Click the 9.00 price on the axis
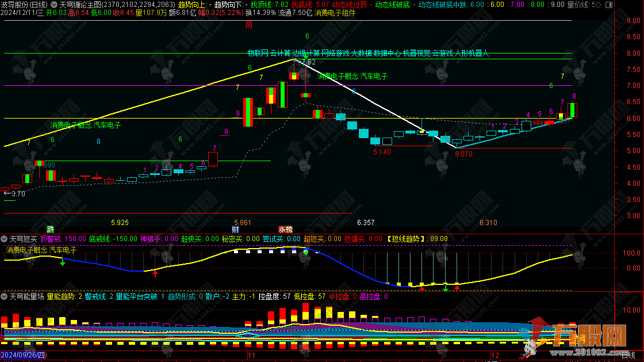 [633, 20]
